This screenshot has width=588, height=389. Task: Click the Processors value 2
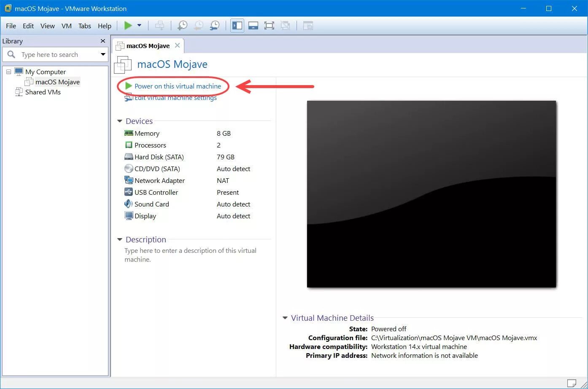click(218, 145)
